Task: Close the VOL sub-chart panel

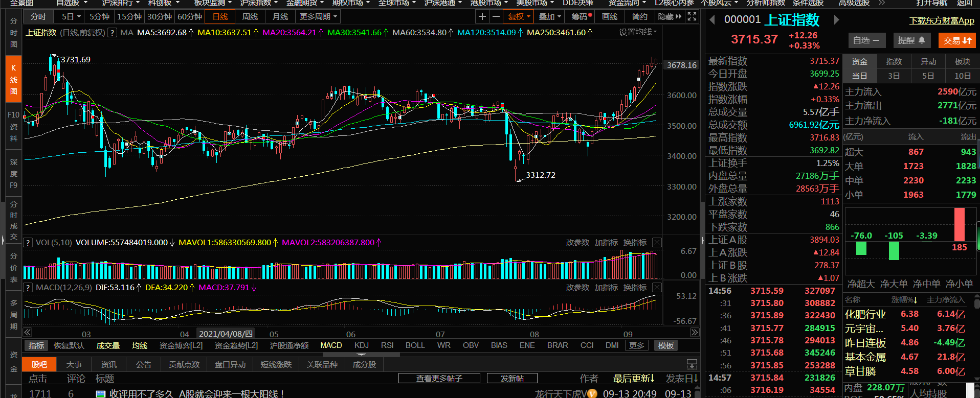Action: click(657, 243)
